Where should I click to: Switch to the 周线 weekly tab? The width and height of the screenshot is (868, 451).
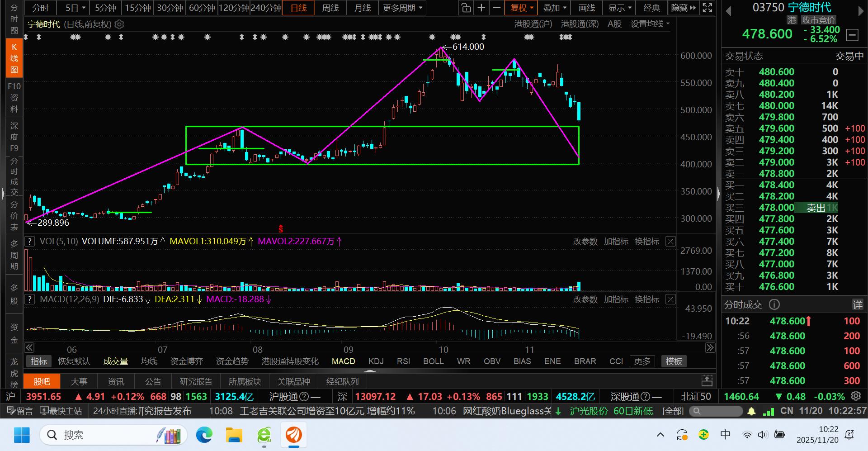tap(330, 8)
